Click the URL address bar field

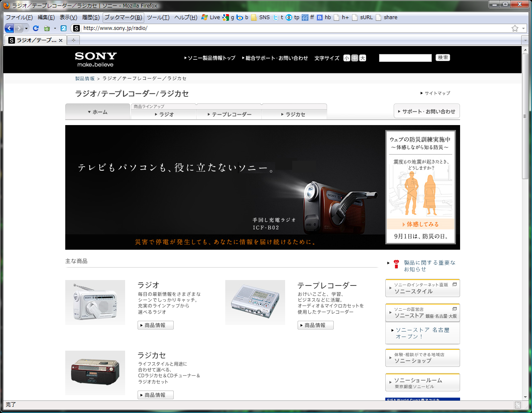pyautogui.click(x=295, y=28)
